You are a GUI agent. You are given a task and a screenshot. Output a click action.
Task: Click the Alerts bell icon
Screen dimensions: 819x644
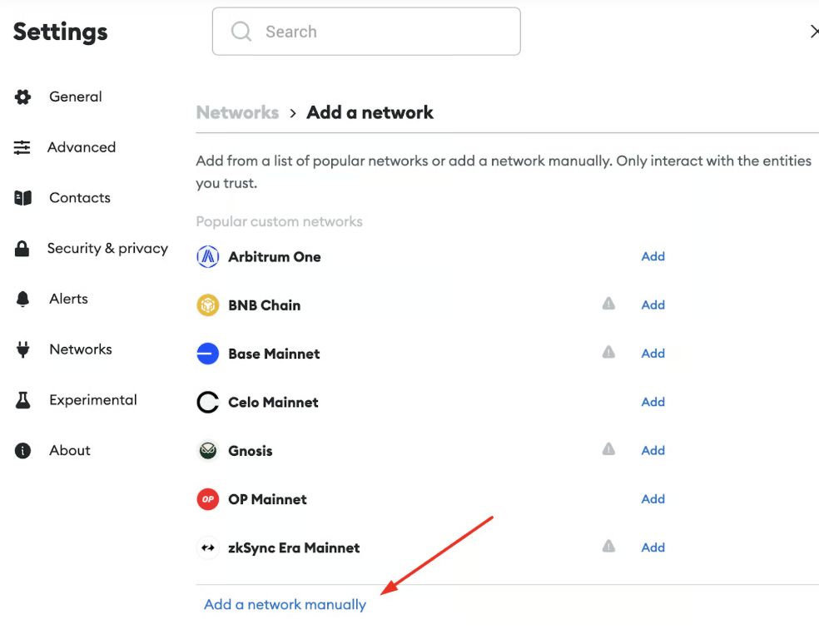pyautogui.click(x=22, y=299)
